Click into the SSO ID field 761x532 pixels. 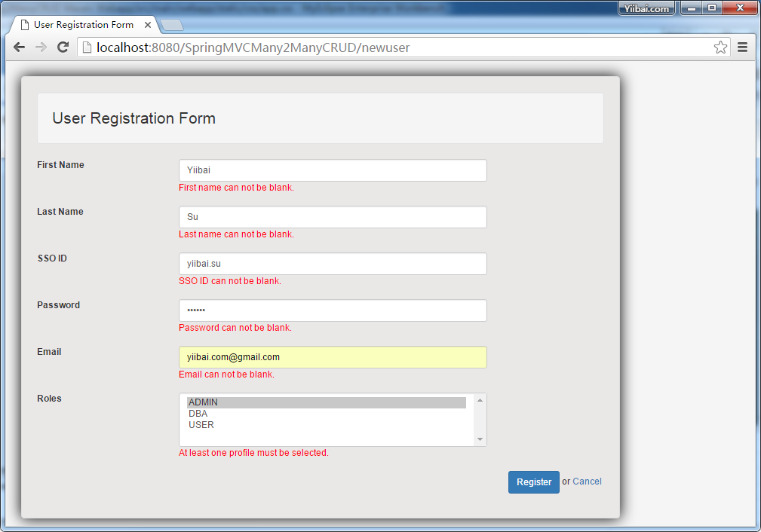[333, 264]
